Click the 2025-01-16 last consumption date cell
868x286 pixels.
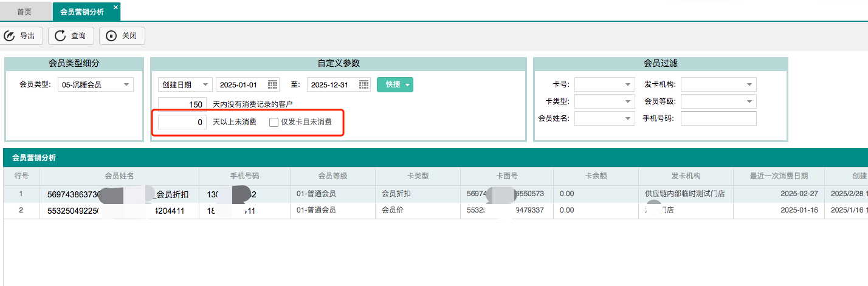[x=779, y=211]
